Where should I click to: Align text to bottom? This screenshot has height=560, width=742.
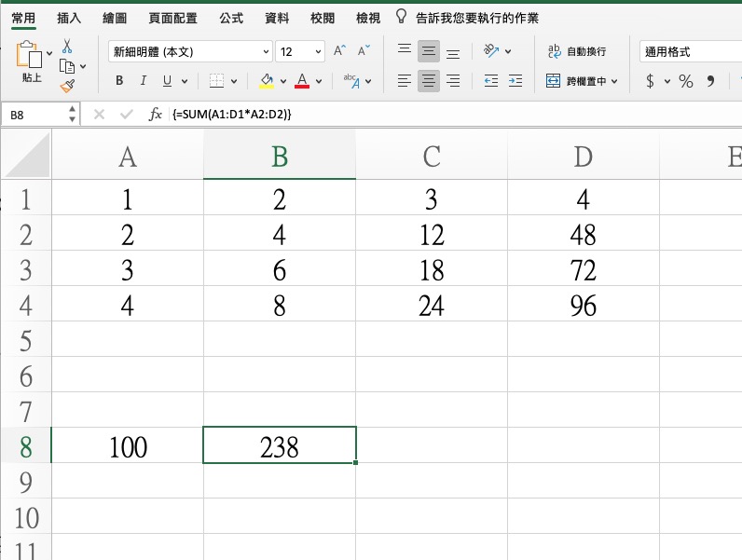click(453, 52)
